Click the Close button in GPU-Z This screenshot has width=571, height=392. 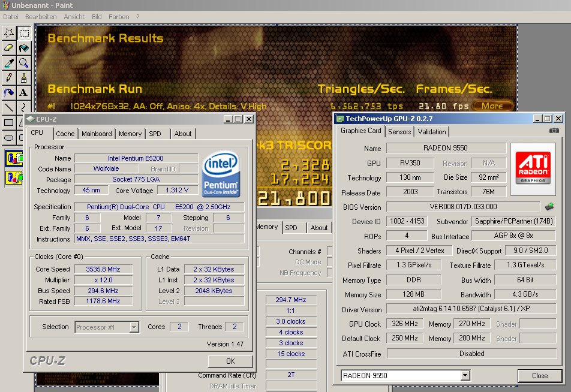pyautogui.click(x=540, y=376)
